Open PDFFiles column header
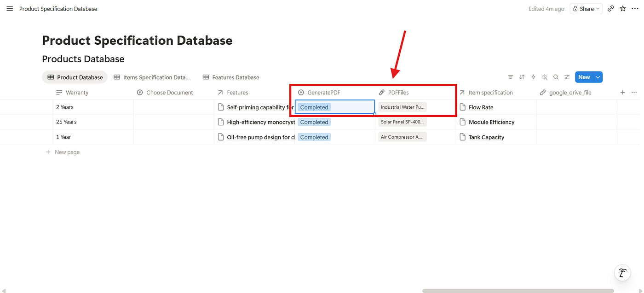 [x=415, y=93]
